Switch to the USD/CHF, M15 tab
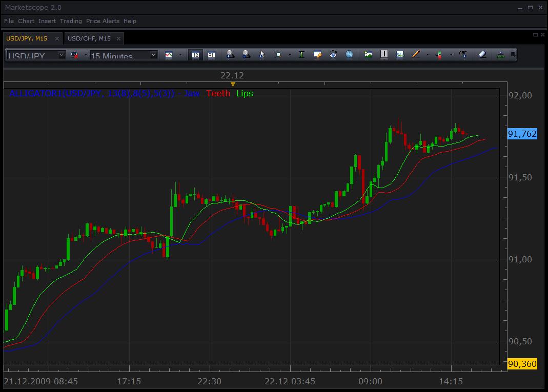Screen dimensions: 548x392 89,38
